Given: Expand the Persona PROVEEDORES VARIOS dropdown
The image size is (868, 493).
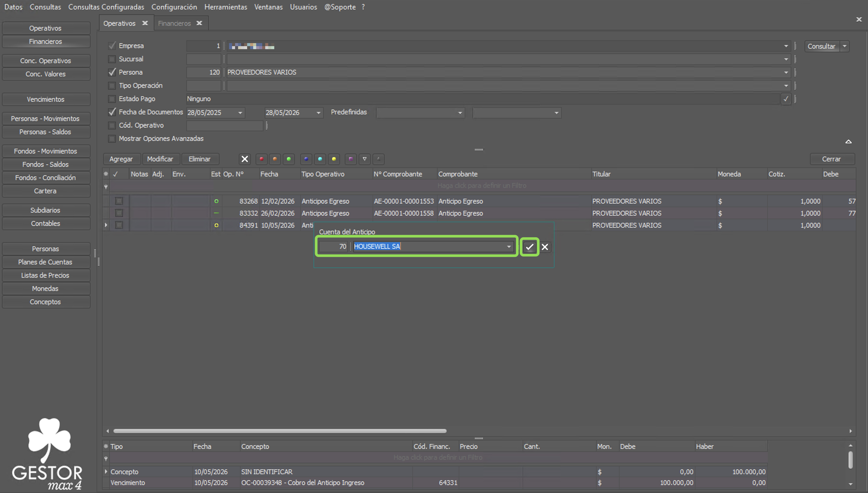Looking at the screenshot, I should (786, 72).
